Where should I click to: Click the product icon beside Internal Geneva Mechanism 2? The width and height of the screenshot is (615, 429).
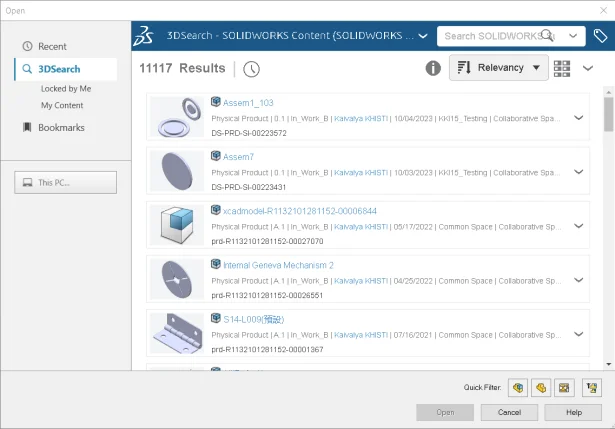216,264
